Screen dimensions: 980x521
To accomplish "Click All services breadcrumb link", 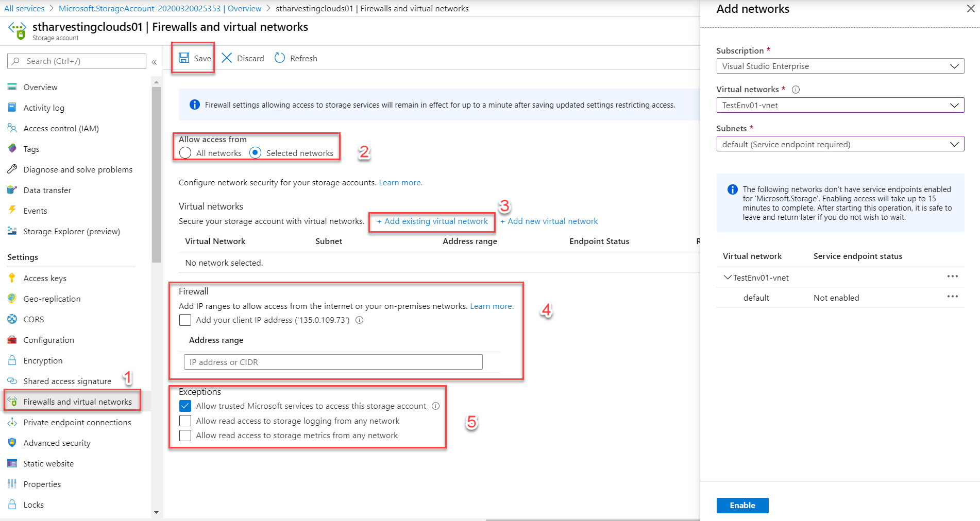I will 24,8.
